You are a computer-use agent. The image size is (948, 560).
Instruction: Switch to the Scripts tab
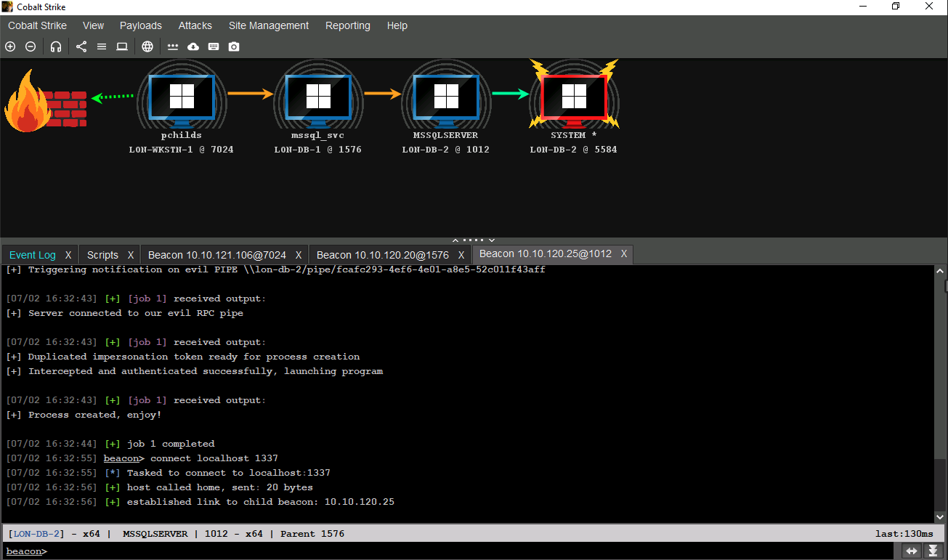click(102, 255)
